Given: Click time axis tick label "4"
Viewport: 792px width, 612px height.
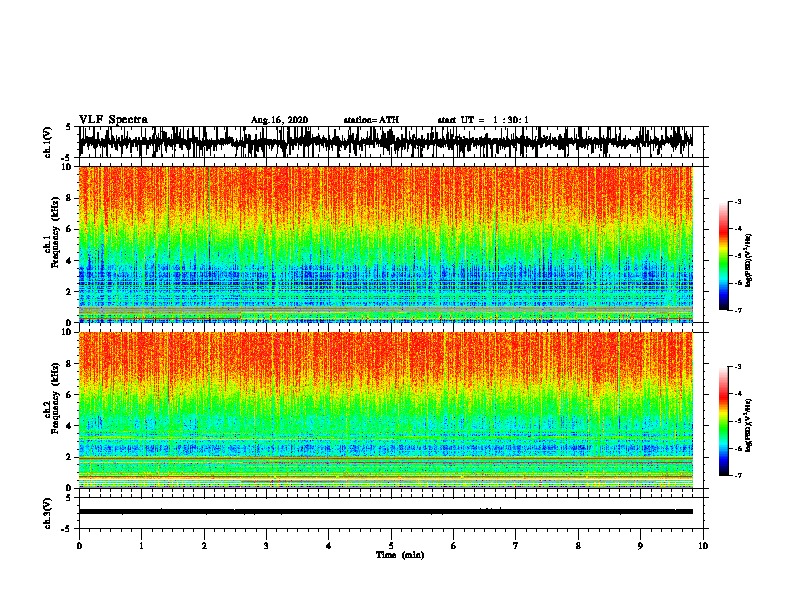Looking at the screenshot, I should pyautogui.click(x=329, y=546).
